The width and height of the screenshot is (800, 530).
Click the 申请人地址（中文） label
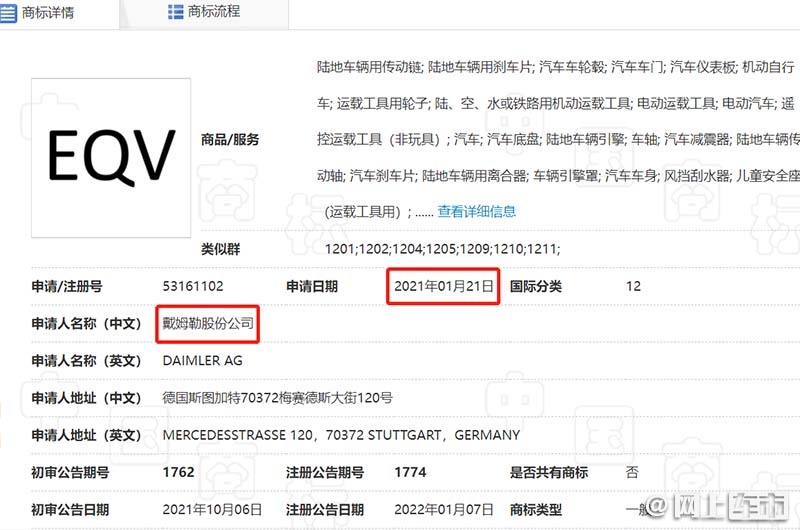point(86,398)
